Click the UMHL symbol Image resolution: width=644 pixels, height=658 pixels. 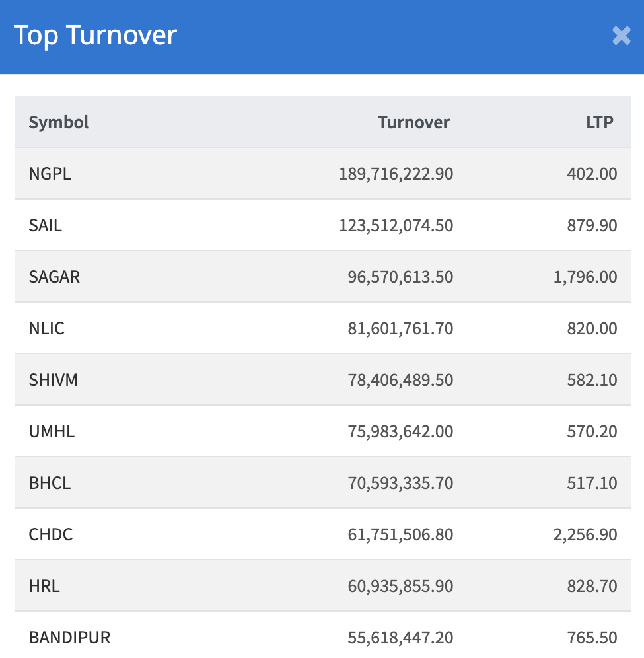point(52,431)
